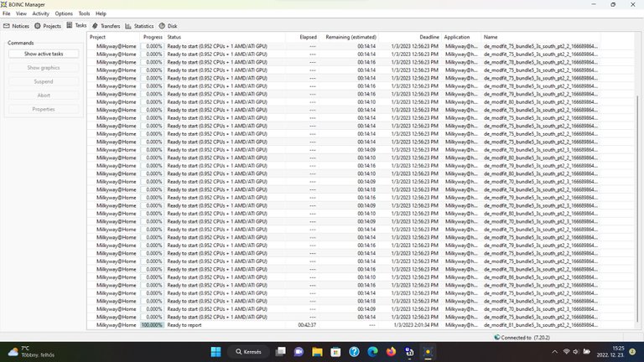Click the volume icon in system tray
The image size is (644, 362).
click(x=576, y=352)
